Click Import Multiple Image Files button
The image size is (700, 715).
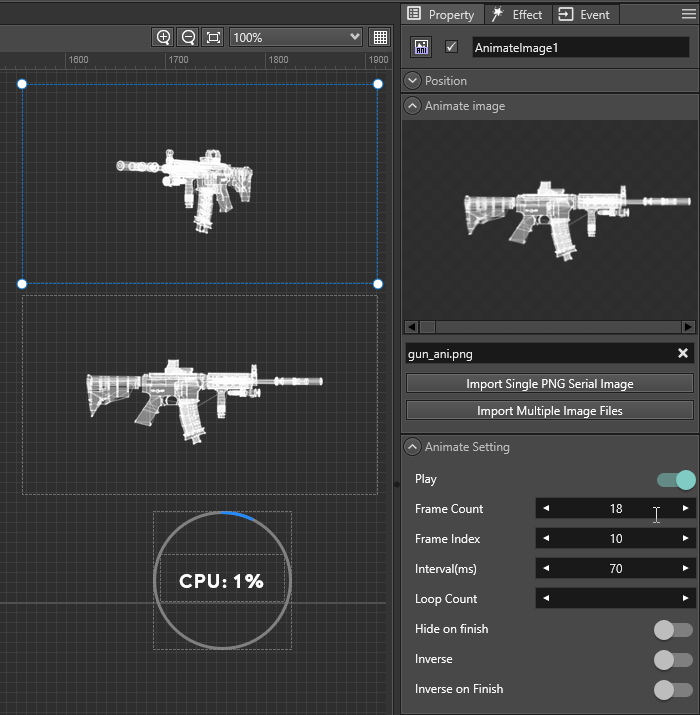(549, 410)
